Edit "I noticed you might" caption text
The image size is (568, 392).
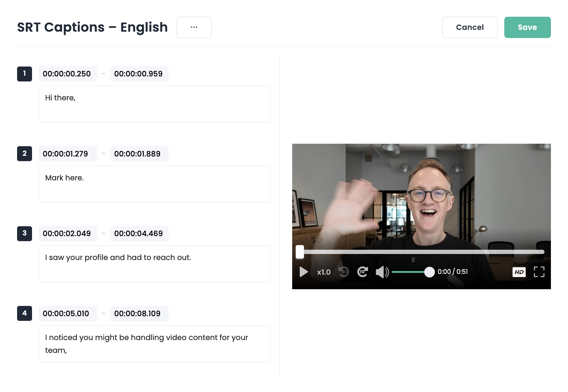[154, 344]
